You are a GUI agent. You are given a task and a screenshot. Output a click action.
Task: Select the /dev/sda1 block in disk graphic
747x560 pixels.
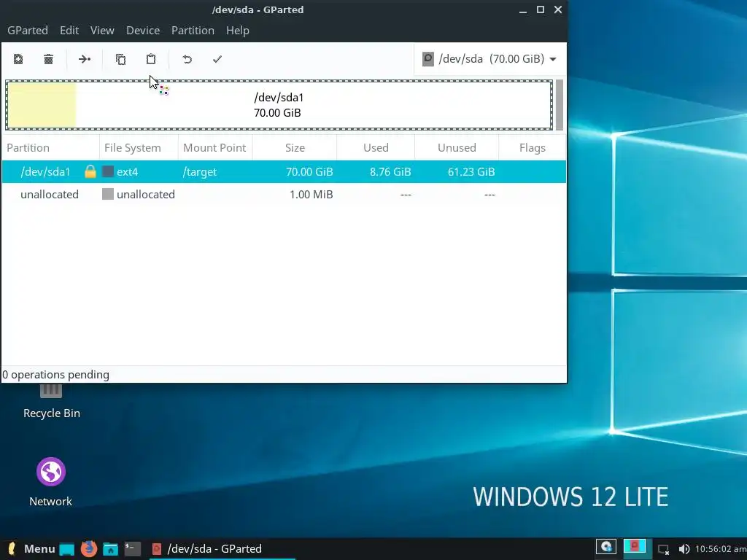click(x=279, y=105)
